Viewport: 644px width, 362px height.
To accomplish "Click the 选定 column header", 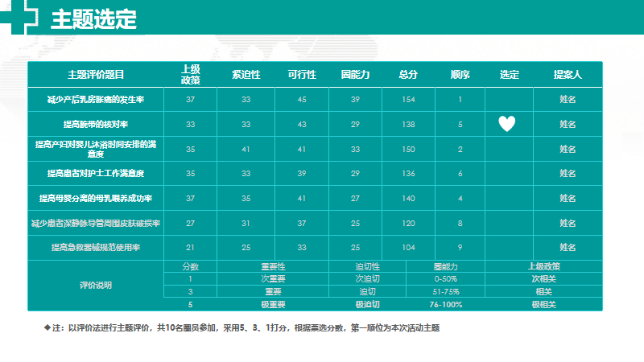I will 510,75.
